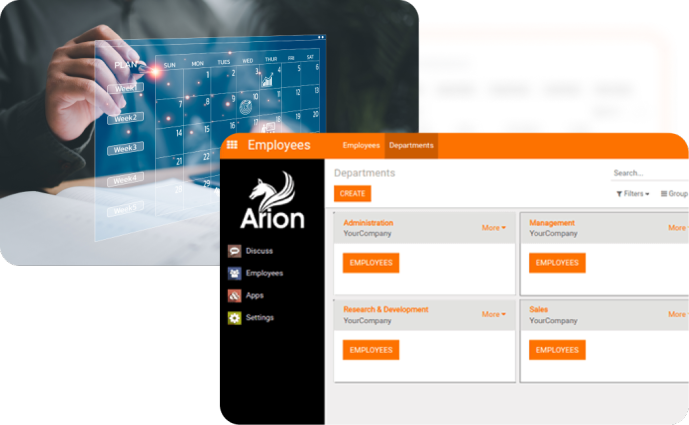689x425 pixels.
Task: Click the Departments breadcrumb heading
Action: (x=364, y=173)
